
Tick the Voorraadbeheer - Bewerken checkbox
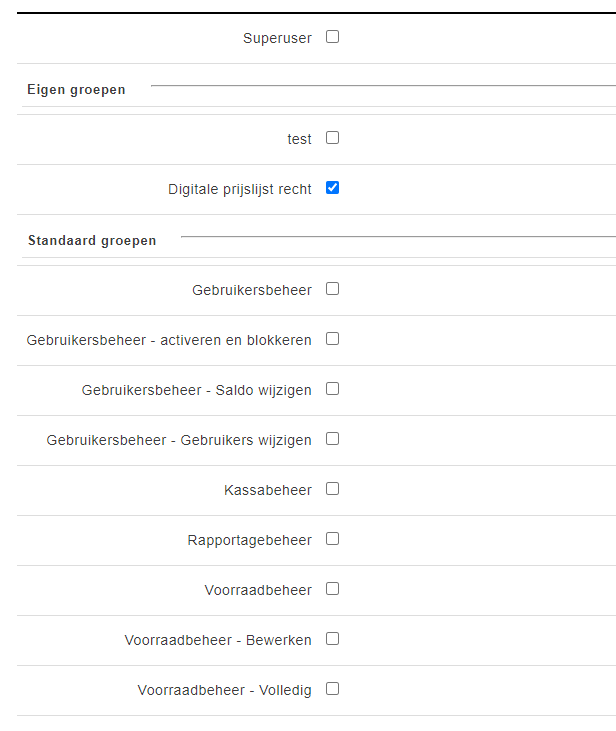click(333, 639)
